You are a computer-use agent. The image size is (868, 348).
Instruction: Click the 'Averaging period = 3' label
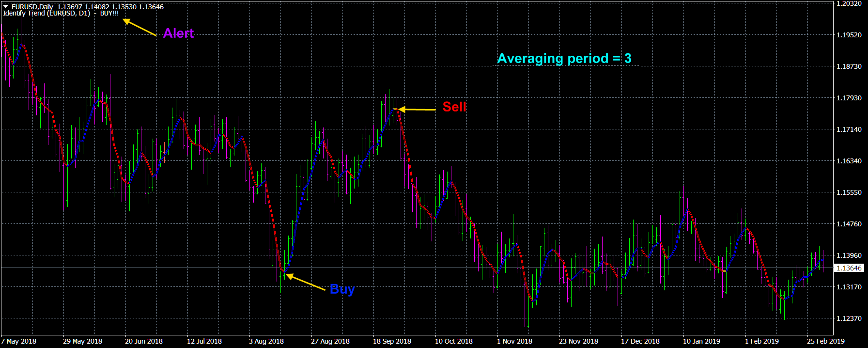coord(564,59)
